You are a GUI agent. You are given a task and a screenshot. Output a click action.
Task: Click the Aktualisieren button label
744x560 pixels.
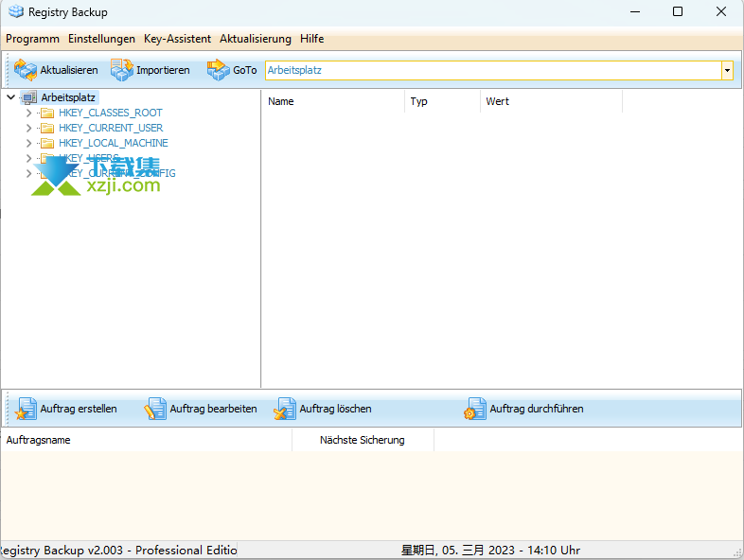69,70
